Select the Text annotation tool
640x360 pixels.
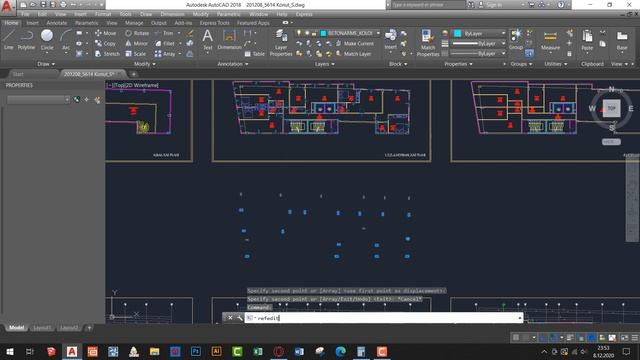click(208, 40)
